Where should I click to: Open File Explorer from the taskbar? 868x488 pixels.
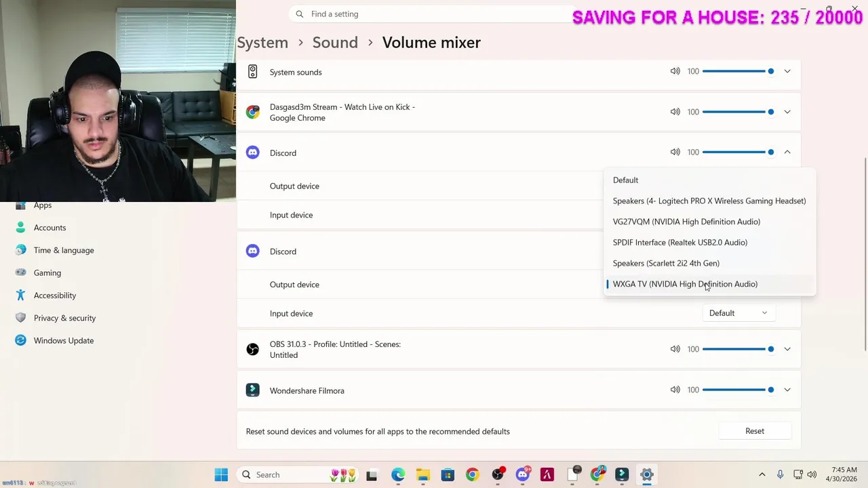point(422,475)
